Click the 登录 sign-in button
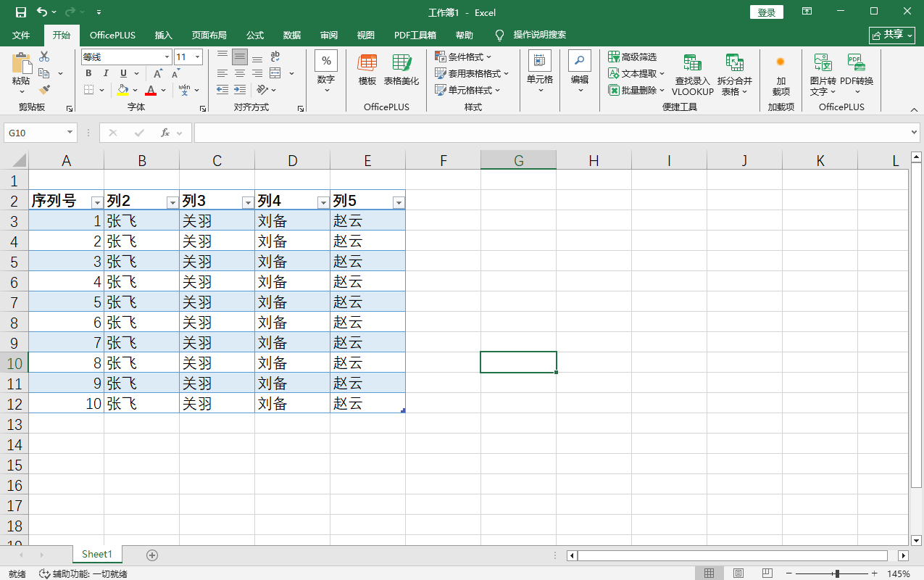Image resolution: width=924 pixels, height=580 pixels. click(766, 12)
